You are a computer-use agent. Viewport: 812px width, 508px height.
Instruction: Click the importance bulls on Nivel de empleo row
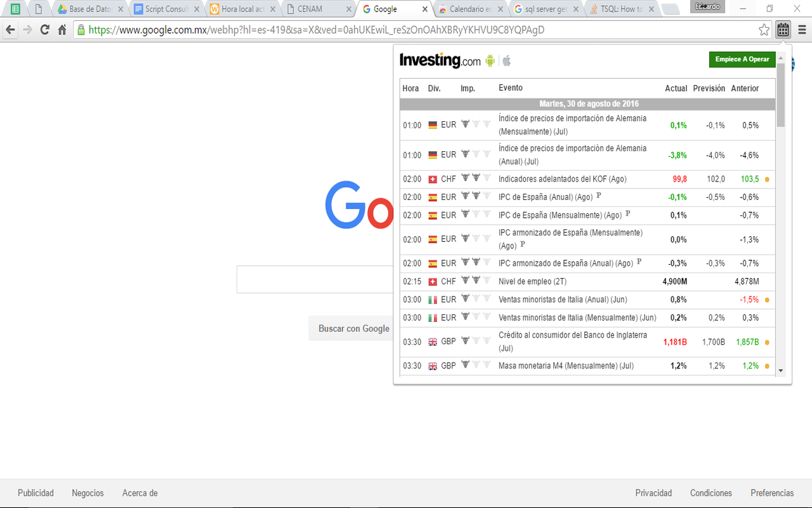(x=476, y=281)
